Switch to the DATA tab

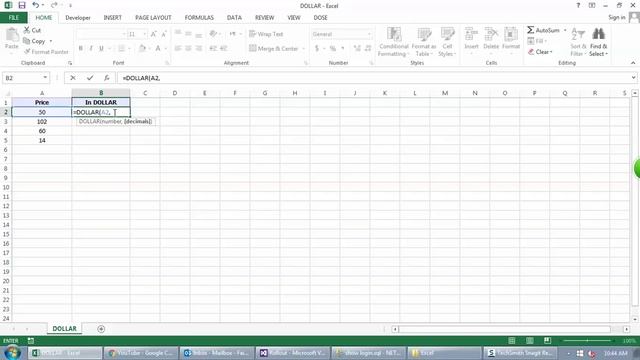click(x=234, y=18)
